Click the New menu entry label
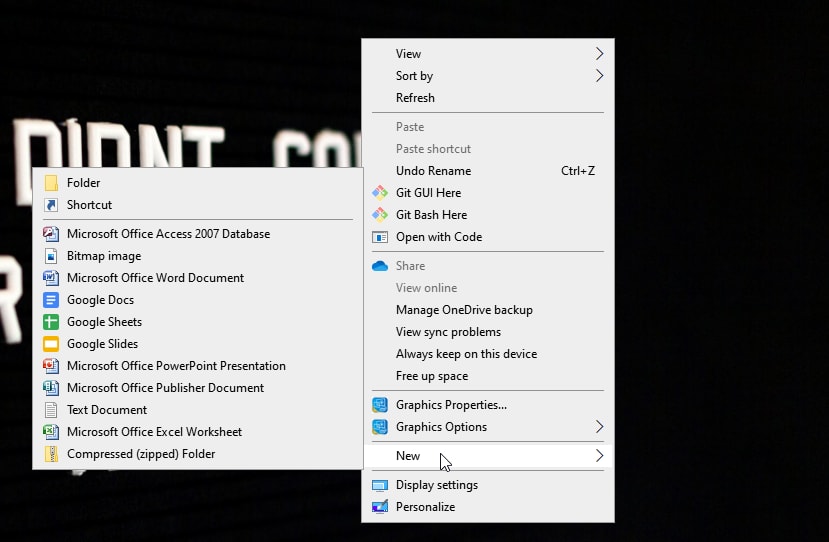 408,456
